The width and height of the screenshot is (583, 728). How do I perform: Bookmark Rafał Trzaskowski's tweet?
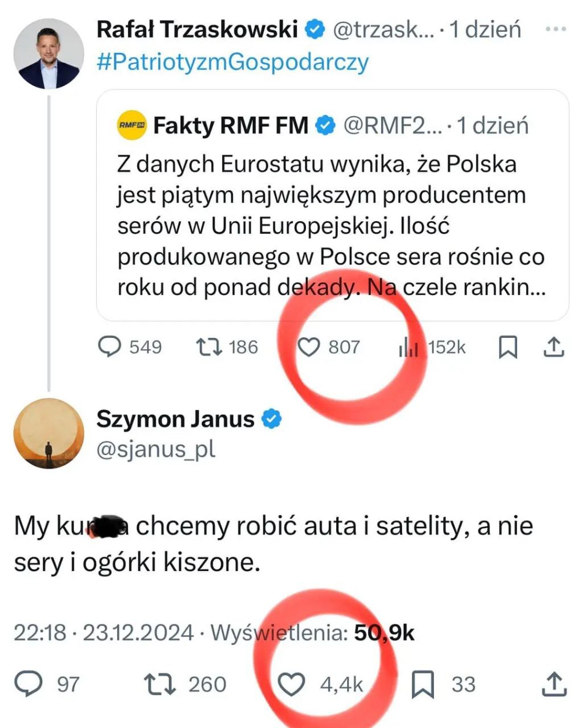507,347
